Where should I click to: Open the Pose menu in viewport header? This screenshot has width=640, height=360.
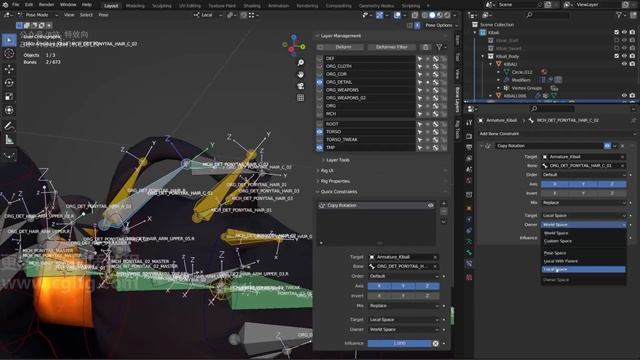[103, 15]
